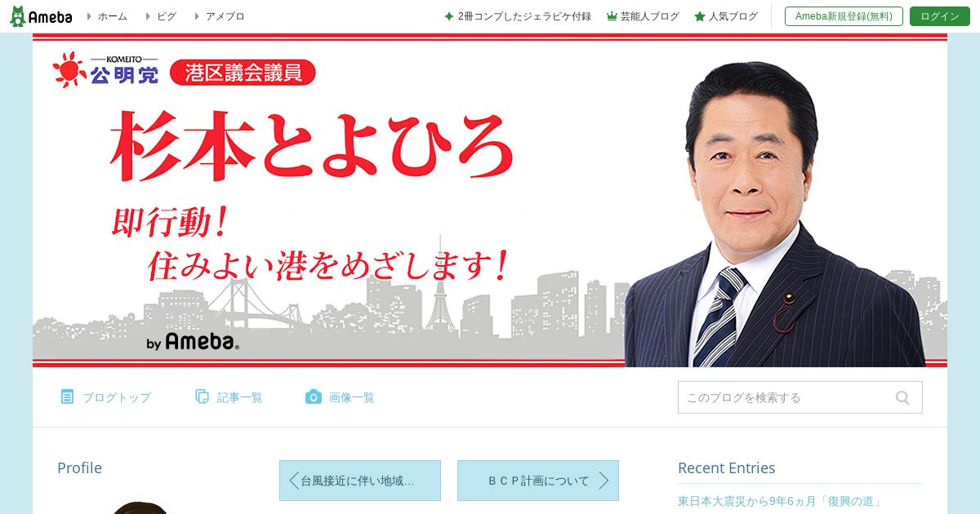Open the Ameba logo home page
The width and height of the screenshot is (980, 514).
(41, 16)
